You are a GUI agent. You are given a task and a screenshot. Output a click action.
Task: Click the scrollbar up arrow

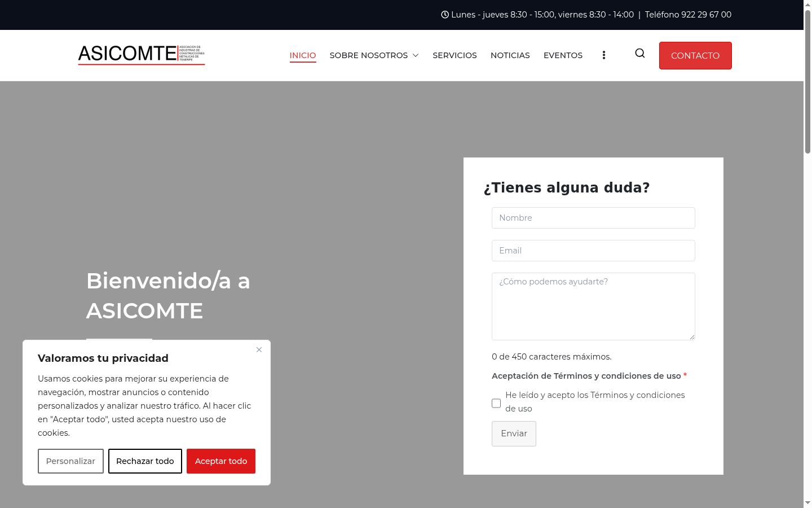tap(807, 5)
